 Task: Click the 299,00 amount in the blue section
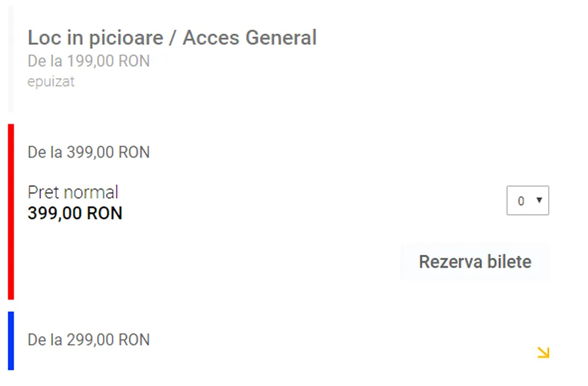click(x=88, y=340)
